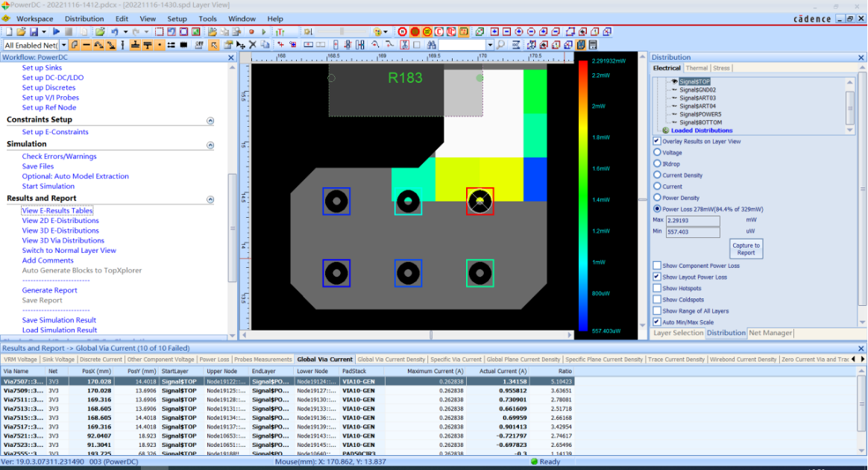Click the square zoom-in plus icon

pyautogui.click(x=494, y=31)
